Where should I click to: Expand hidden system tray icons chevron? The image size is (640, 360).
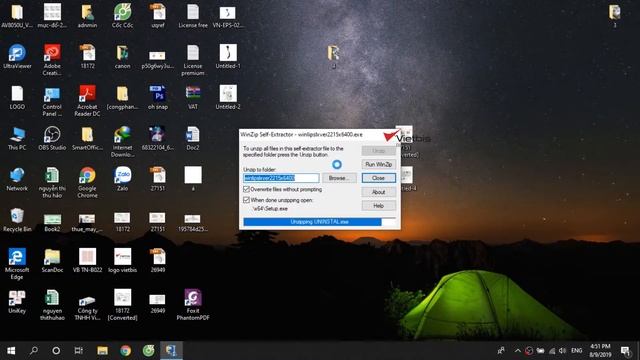[518, 350]
